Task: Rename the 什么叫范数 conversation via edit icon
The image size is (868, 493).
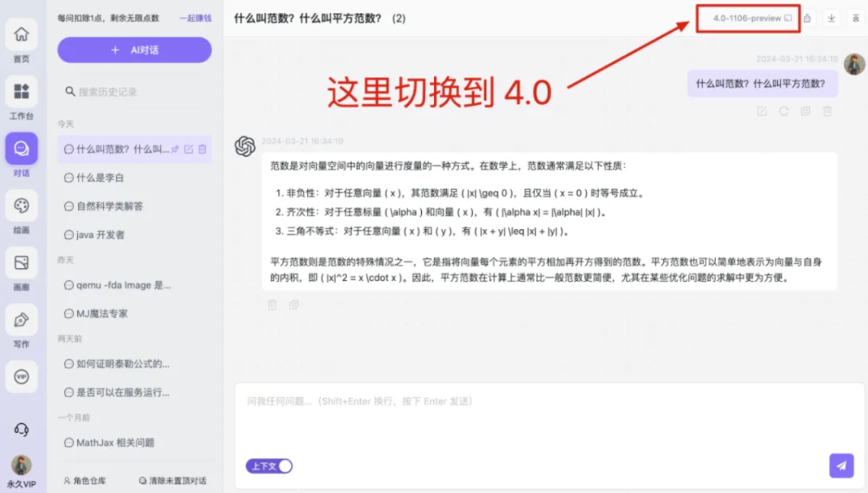Action: pyautogui.click(x=189, y=149)
